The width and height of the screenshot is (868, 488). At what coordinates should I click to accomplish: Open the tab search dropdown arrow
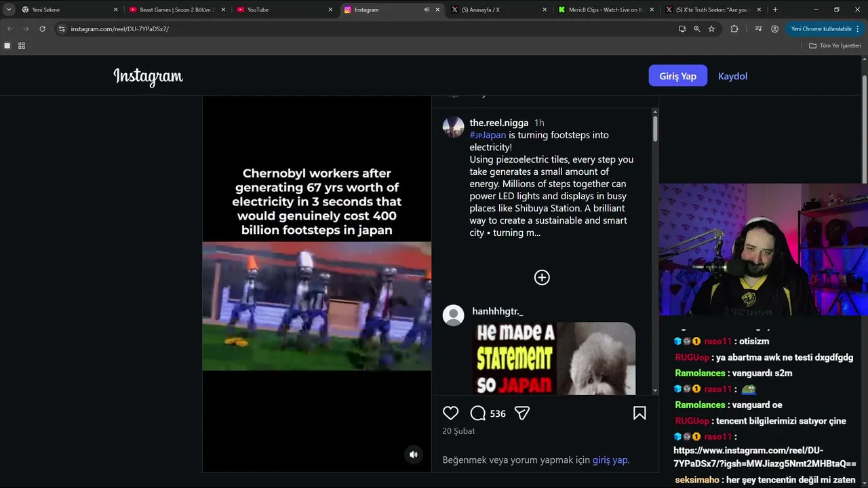click(9, 9)
